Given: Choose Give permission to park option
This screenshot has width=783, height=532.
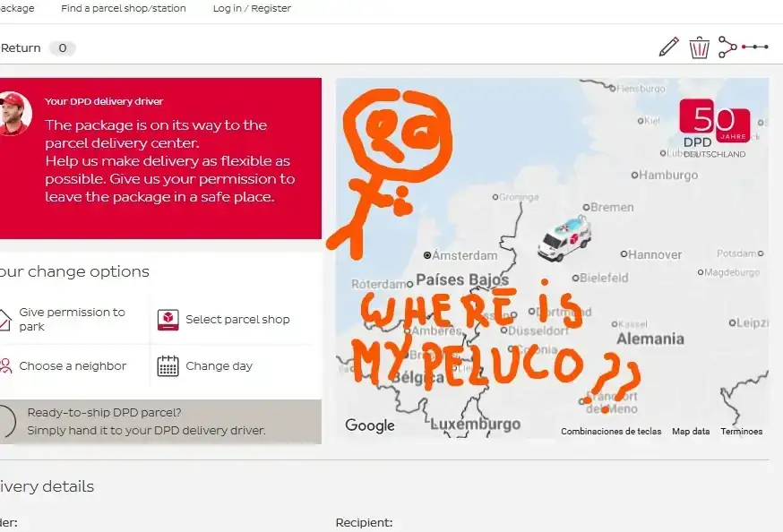Looking at the screenshot, I should (x=73, y=320).
